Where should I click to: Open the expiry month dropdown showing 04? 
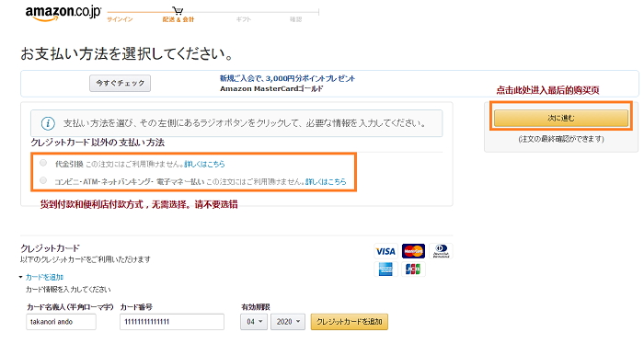(x=254, y=322)
